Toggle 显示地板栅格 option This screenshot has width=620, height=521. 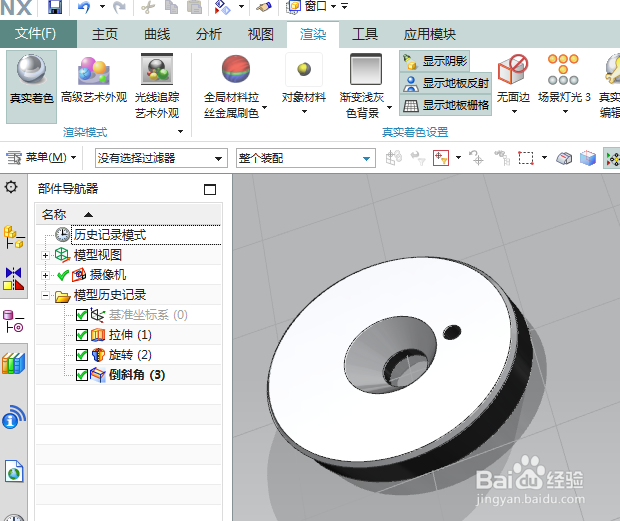pyautogui.click(x=446, y=105)
